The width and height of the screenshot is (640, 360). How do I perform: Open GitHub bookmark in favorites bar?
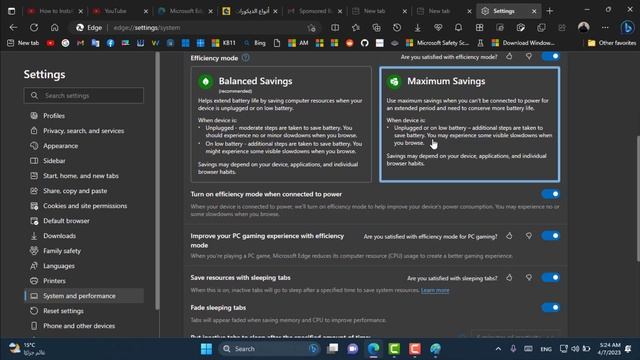[364, 43]
